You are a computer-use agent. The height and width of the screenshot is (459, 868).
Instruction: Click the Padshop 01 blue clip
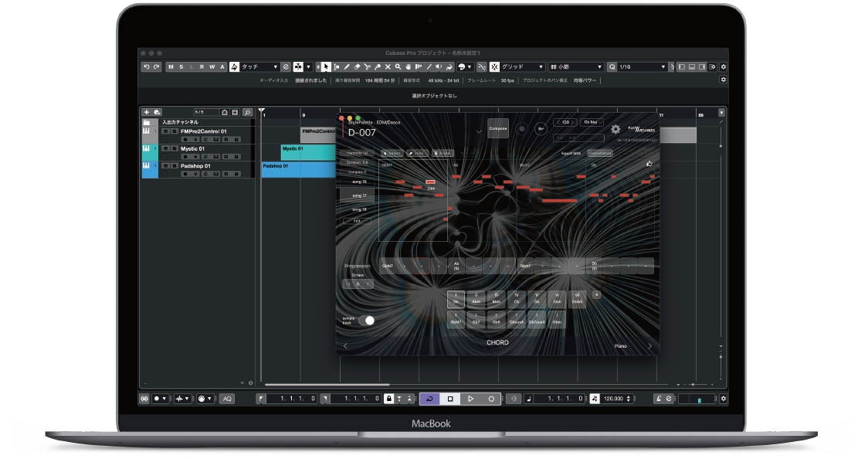pyautogui.click(x=299, y=169)
